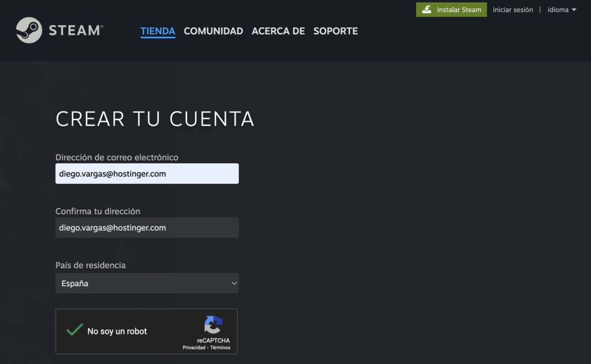The height and width of the screenshot is (364, 591).
Task: Click the reCAPTCHA logo icon
Action: [x=214, y=326]
